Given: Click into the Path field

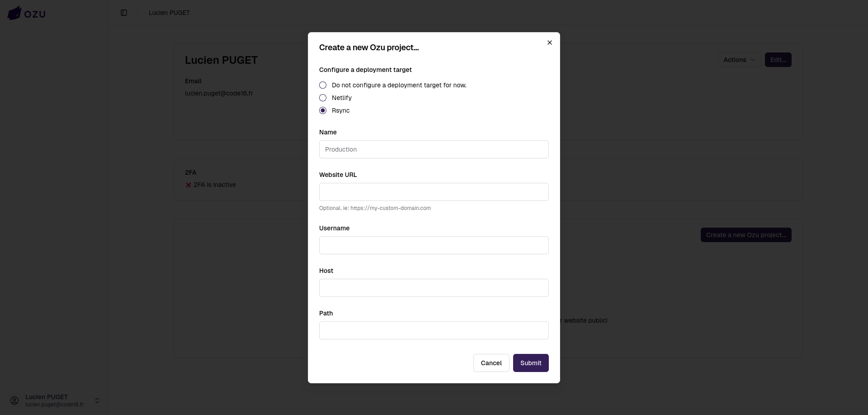Looking at the screenshot, I should pyautogui.click(x=434, y=330).
